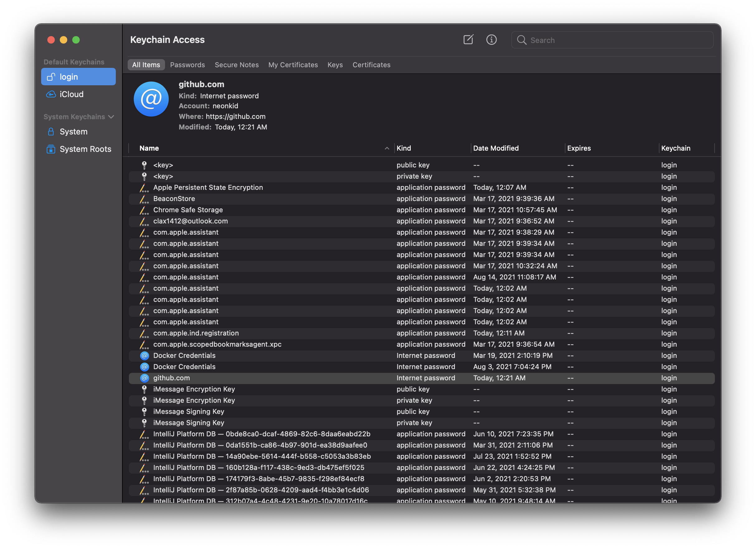Click the compose new keychain item icon
The height and width of the screenshot is (549, 756).
(468, 40)
